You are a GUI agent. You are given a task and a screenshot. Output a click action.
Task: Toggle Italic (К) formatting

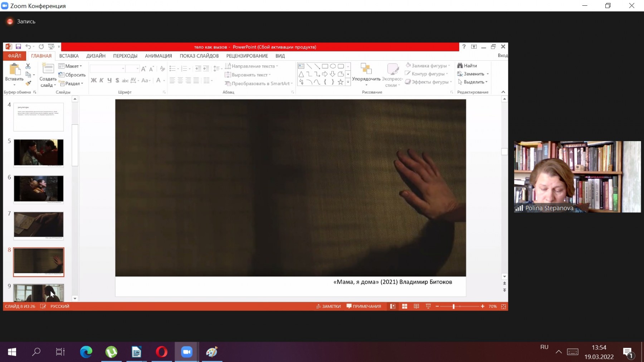click(x=102, y=80)
